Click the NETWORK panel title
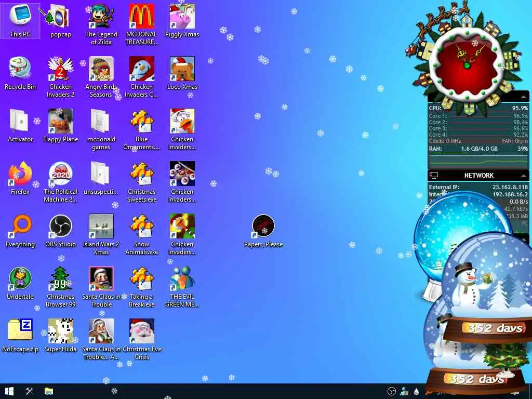The width and height of the screenshot is (532, 399). point(478,176)
